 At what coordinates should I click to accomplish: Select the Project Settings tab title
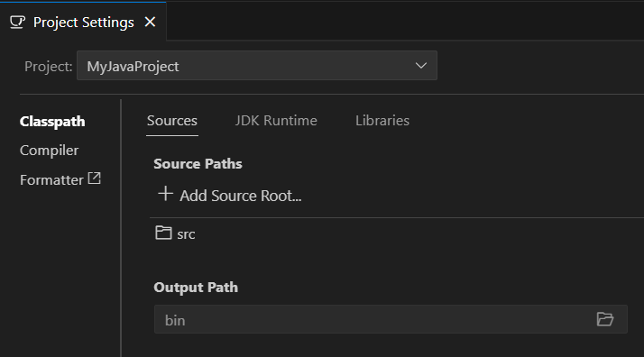click(83, 23)
